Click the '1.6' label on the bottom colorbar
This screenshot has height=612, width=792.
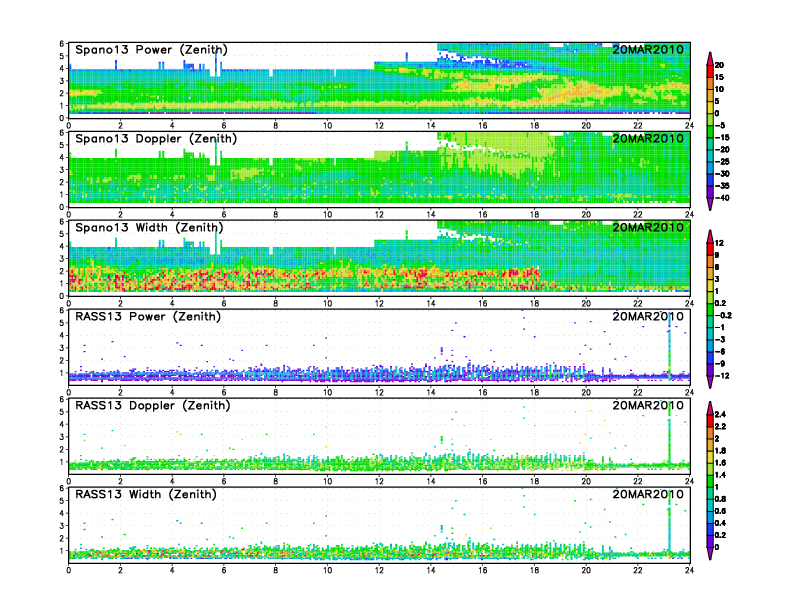coord(720,463)
